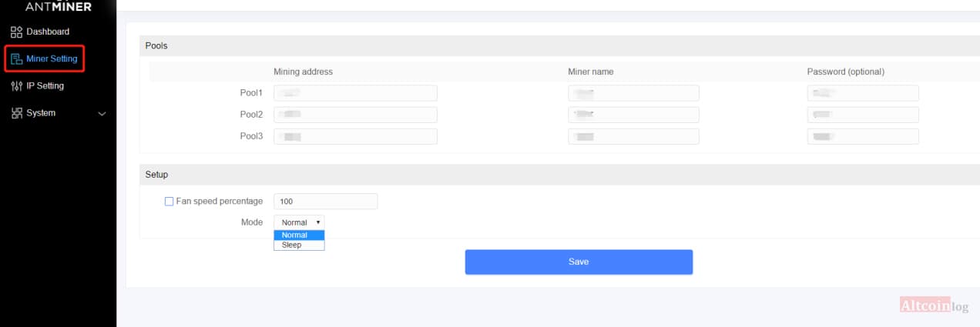
Task: Click the Pool3 mining address field
Action: coord(355,136)
